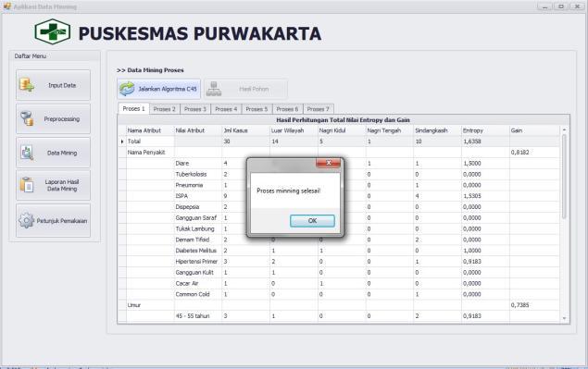
Task: Select the Gangguan Kulit cell
Action: point(198,272)
